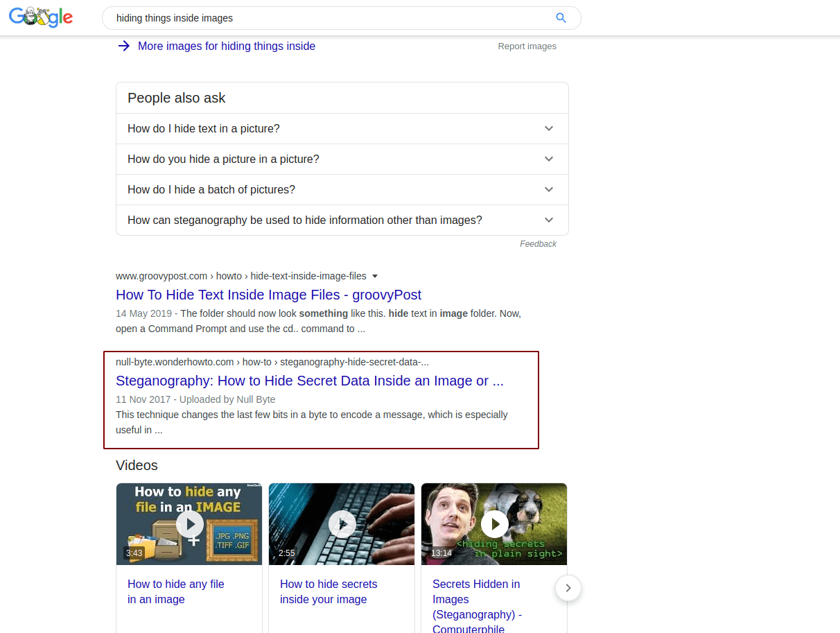Open groovyPost result URL dropdown arrow

click(375, 276)
